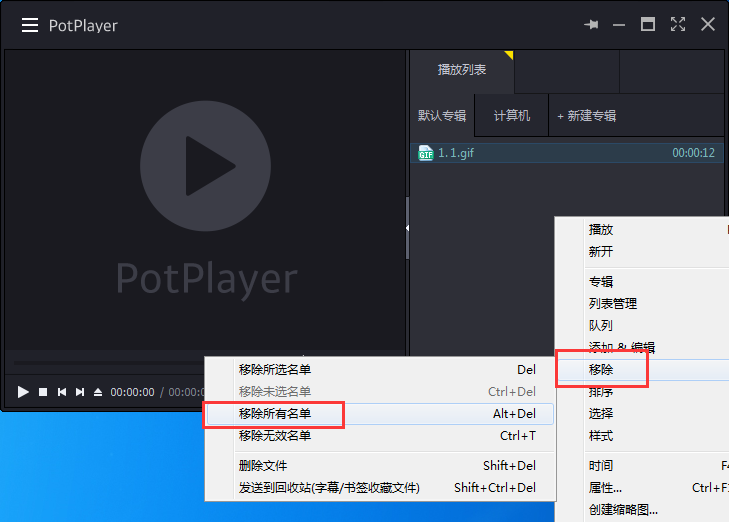Maximize the PotPlayer window
Viewport: 729px width, 522px height.
(x=648, y=24)
